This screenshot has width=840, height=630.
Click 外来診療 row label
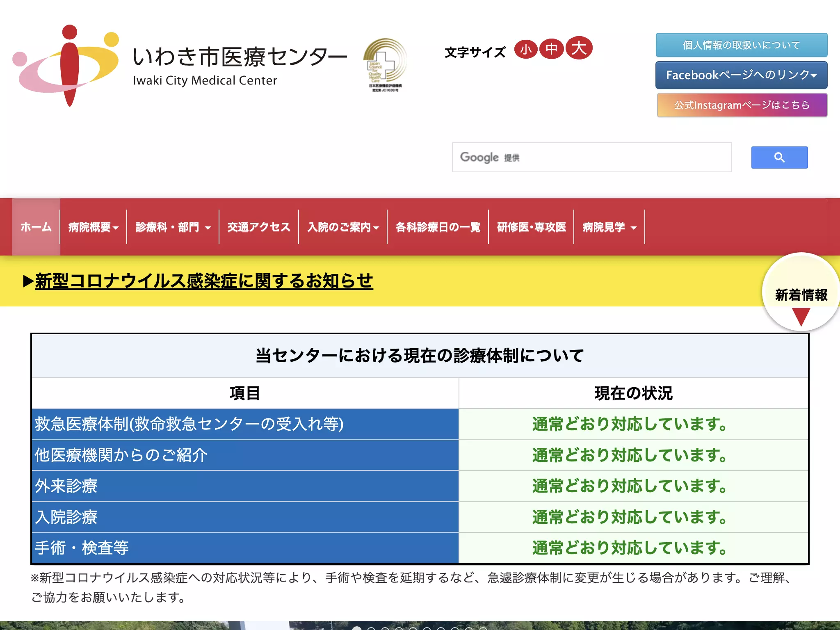click(x=245, y=486)
